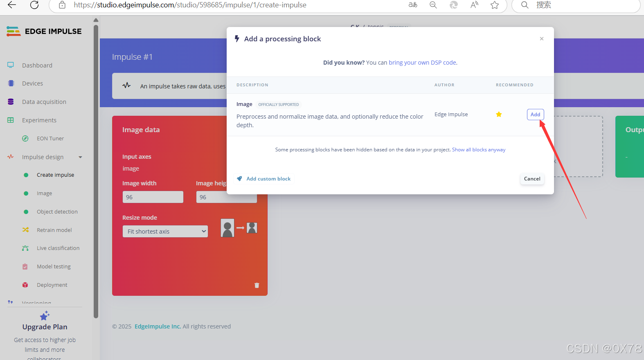The width and height of the screenshot is (644, 360).
Task: Open Data acquisition page
Action: coord(44,102)
